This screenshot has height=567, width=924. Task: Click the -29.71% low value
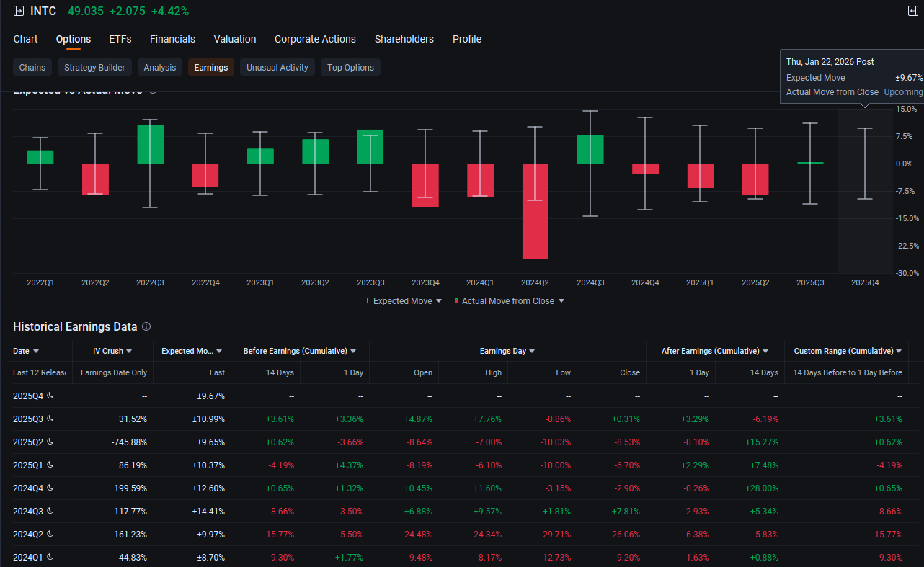[x=555, y=534]
